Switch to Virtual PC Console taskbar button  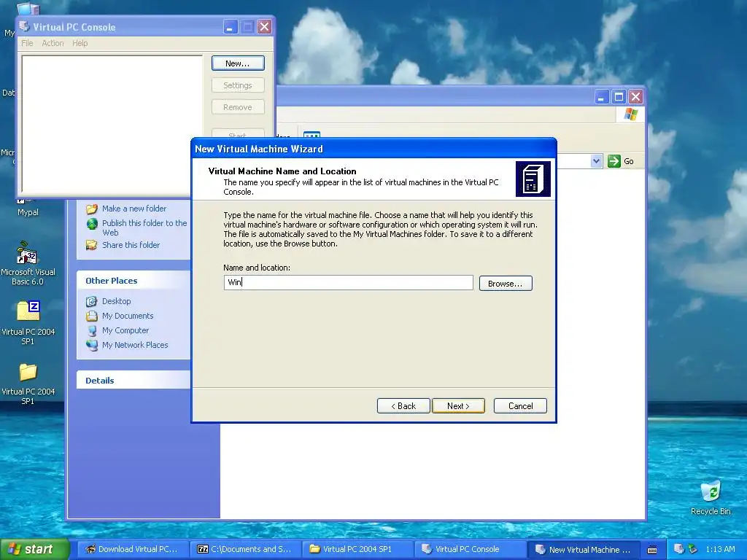coord(470,549)
